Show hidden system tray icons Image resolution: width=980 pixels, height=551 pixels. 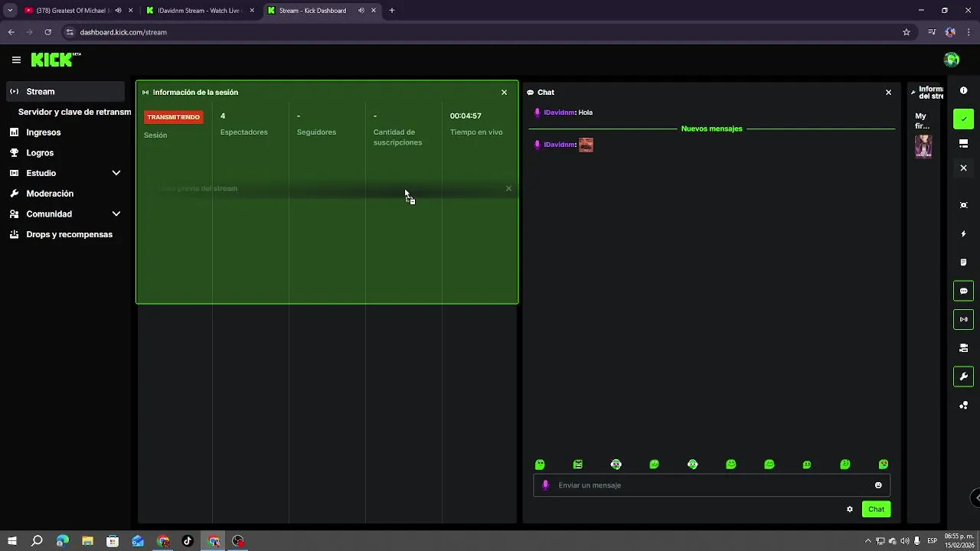pyautogui.click(x=868, y=541)
